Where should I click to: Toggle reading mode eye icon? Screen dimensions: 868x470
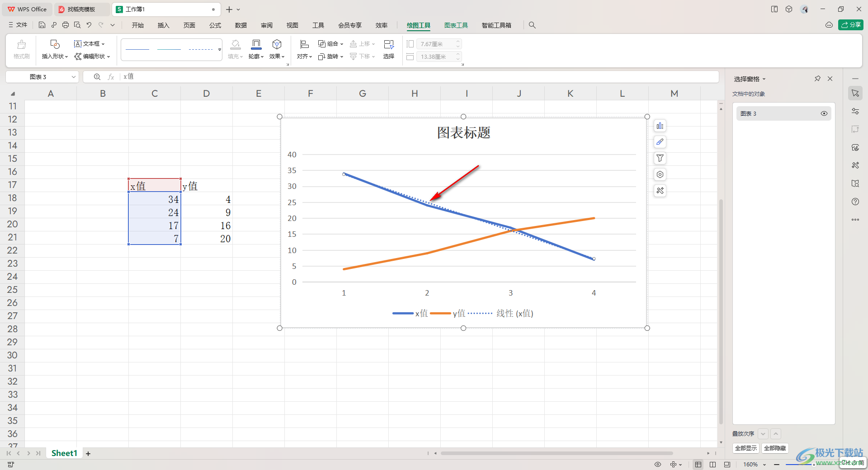[x=658, y=465]
